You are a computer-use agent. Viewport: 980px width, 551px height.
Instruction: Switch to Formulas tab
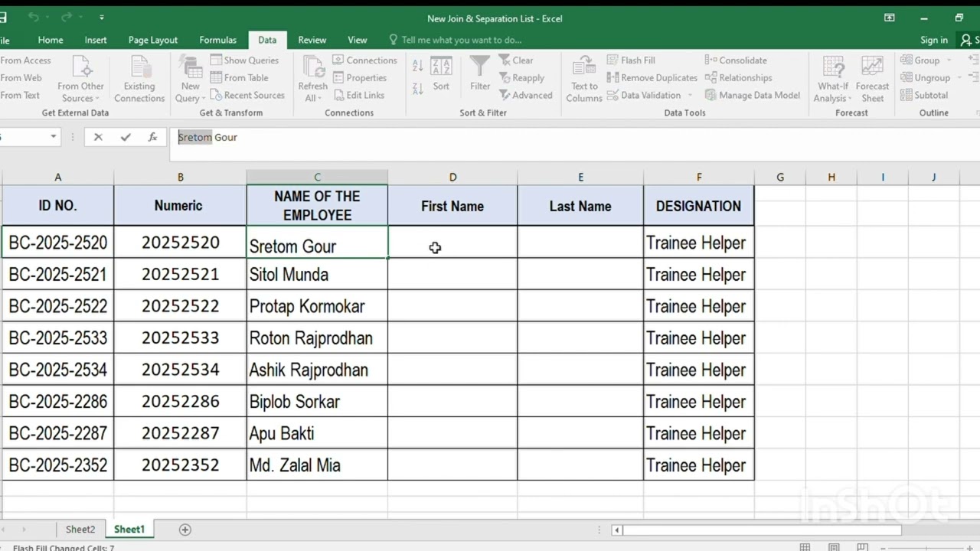[218, 40]
